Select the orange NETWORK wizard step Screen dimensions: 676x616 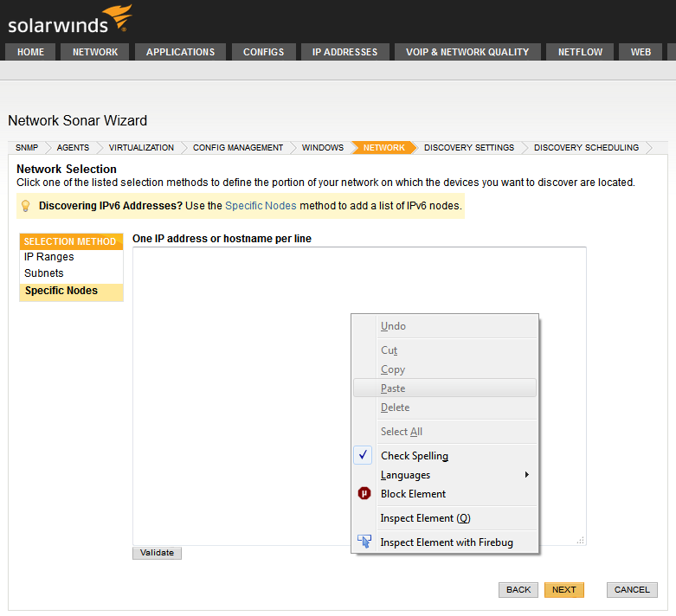click(x=384, y=147)
